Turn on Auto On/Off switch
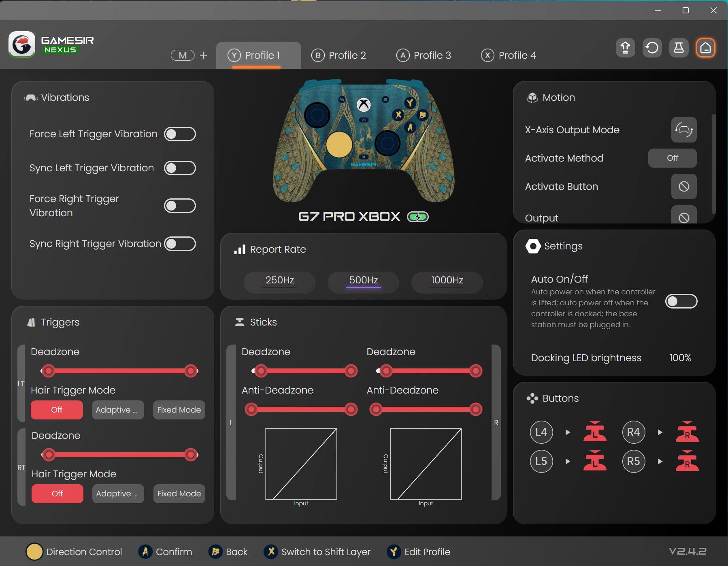Screen dimensions: 728x566 click(681, 301)
